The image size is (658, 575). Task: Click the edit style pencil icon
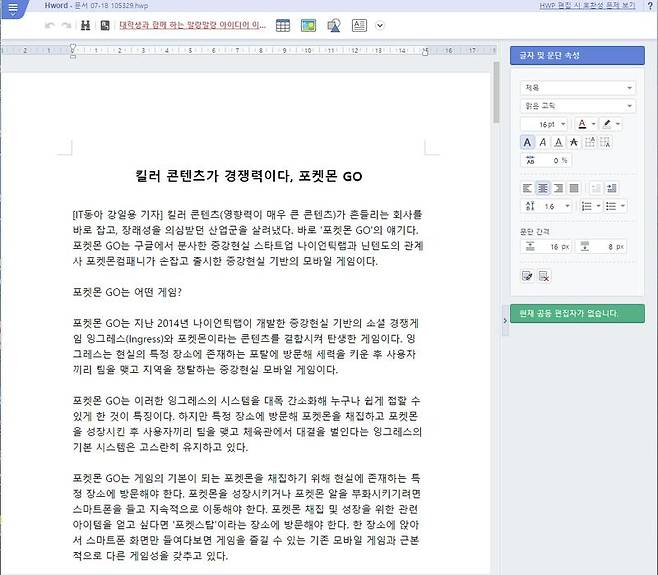[527, 276]
